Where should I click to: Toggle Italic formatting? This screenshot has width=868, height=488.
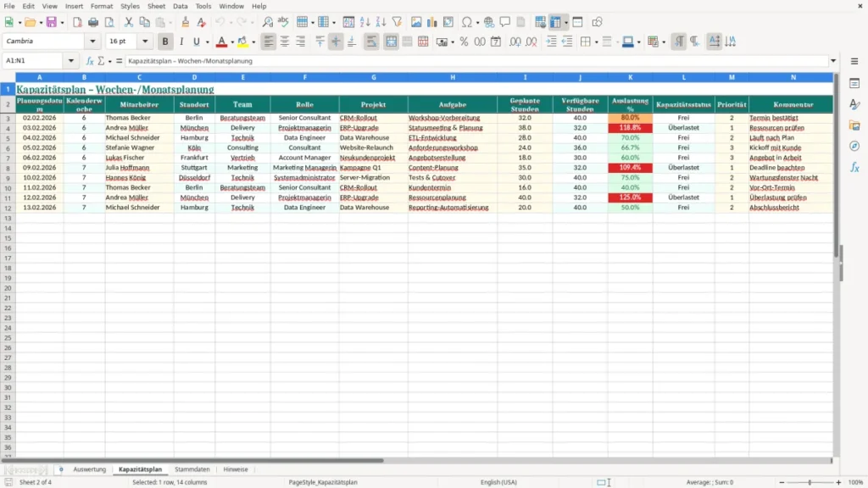coord(181,42)
